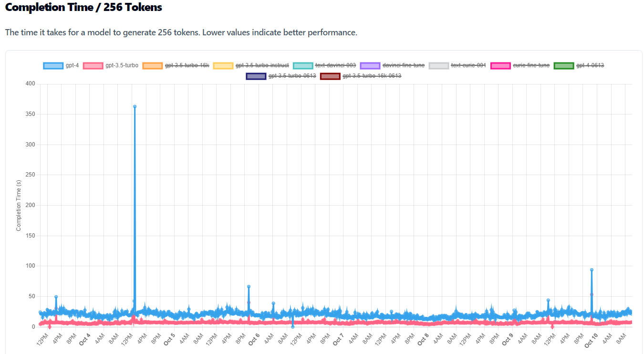Click the green gpt-4-0613 swatch
This screenshot has width=644, height=354.
[563, 65]
